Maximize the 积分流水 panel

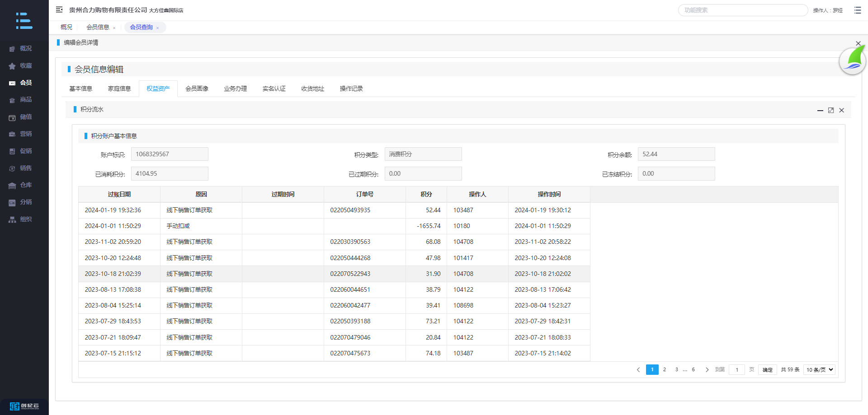pos(831,110)
